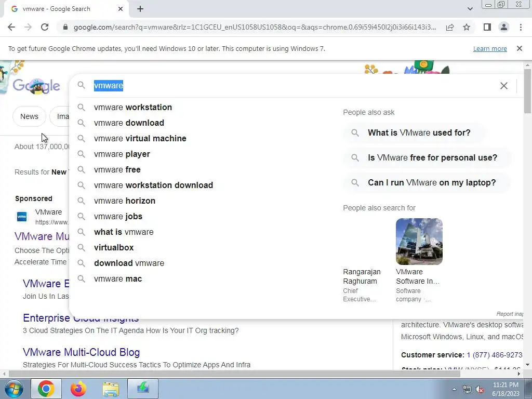Open a new tab with plus button
Viewport: 532px width, 399px height.
[140, 9]
